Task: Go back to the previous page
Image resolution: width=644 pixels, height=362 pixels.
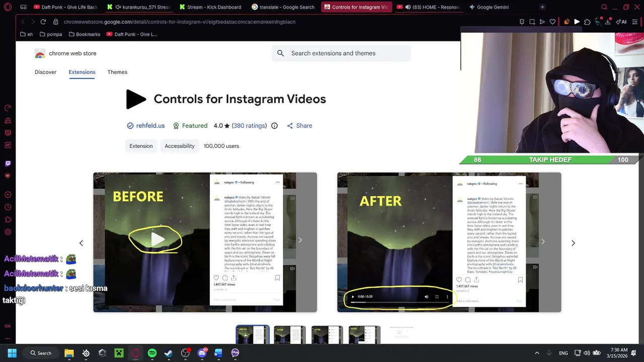Action: (x=23, y=22)
